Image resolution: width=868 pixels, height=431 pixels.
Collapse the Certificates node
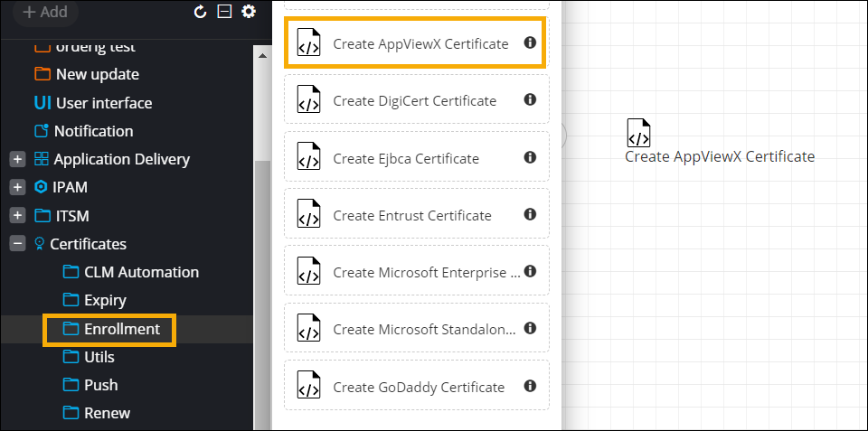18,243
